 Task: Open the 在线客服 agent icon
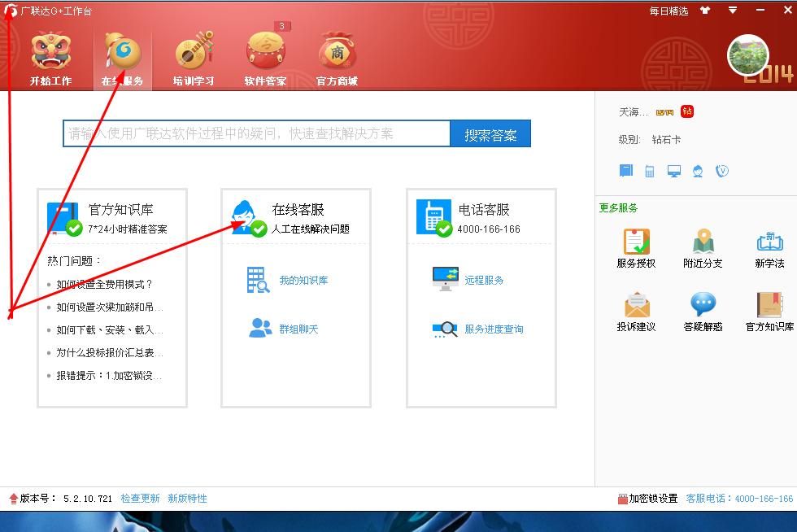coord(247,219)
